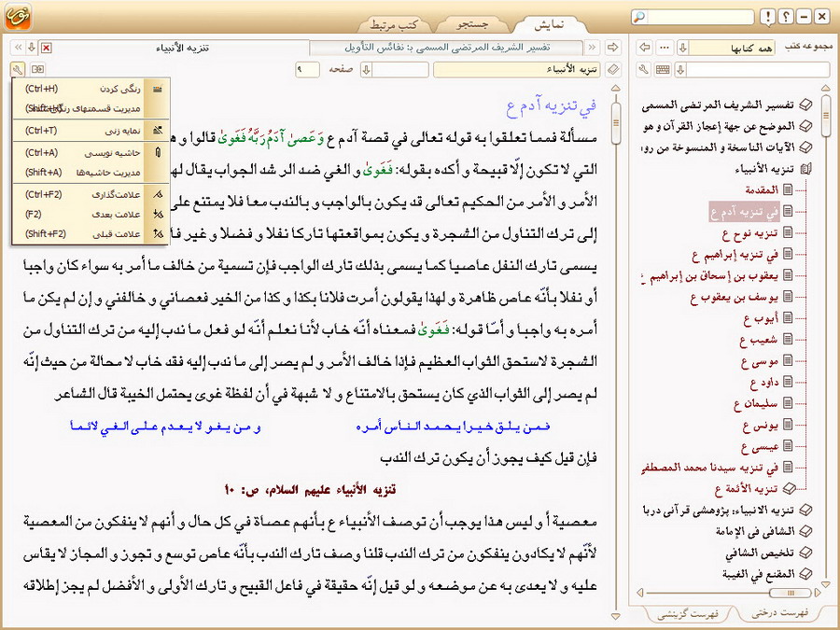Open the موسى ع chapter
The image size is (840, 630).
click(767, 361)
